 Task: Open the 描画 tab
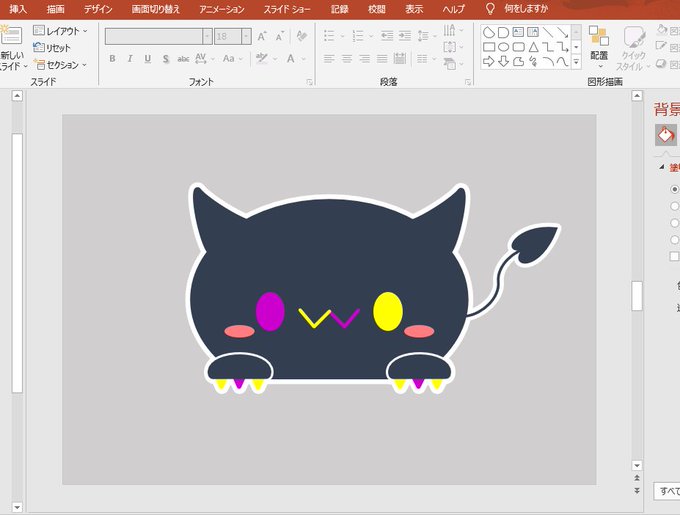click(56, 9)
